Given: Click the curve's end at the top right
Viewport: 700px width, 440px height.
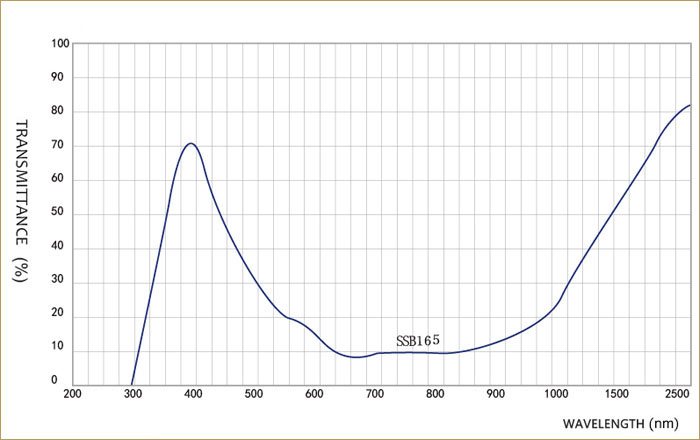Looking at the screenshot, I should 689,105.
